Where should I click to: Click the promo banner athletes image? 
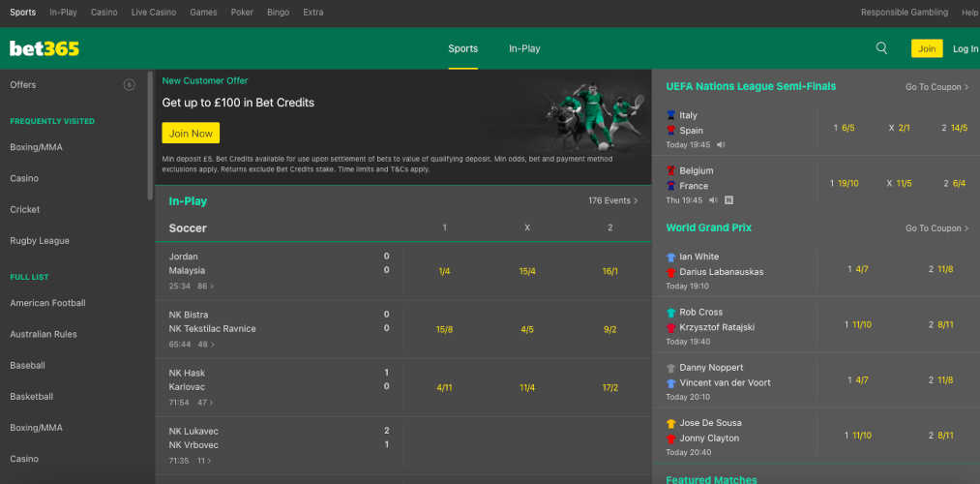[x=592, y=116]
